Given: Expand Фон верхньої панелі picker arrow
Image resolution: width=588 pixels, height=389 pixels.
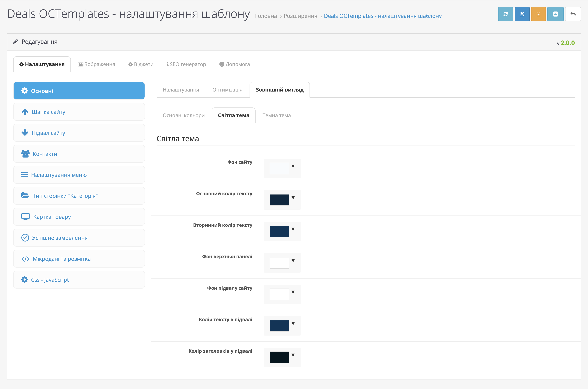Looking at the screenshot, I should [293, 261].
